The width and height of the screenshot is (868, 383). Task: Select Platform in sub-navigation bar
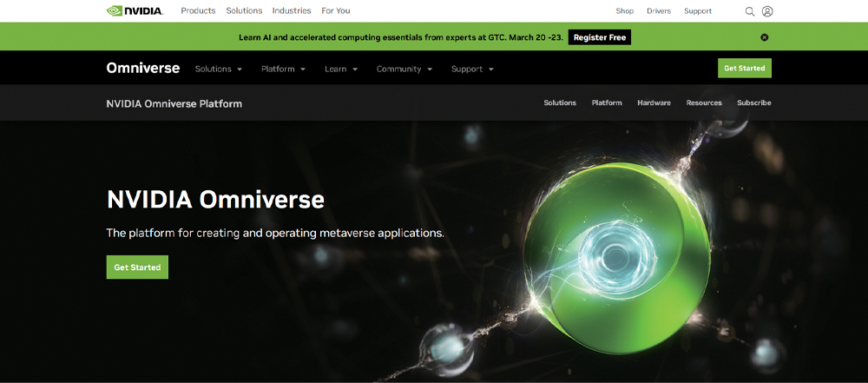(x=607, y=103)
